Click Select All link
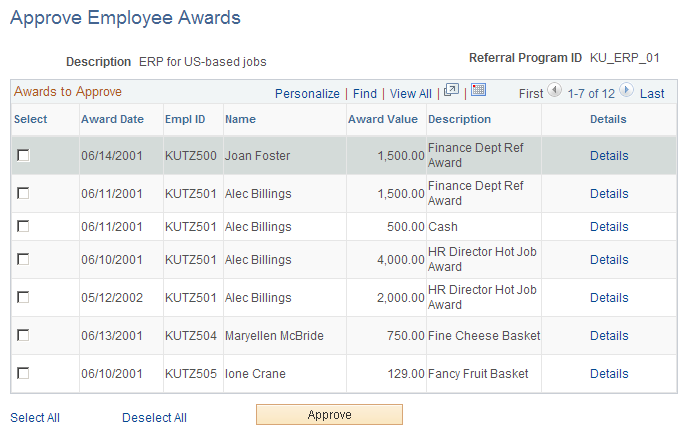 (x=35, y=417)
